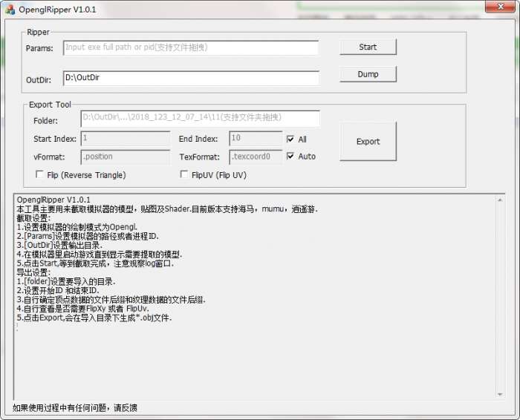Click the status bar feedback message

[x=75, y=408]
